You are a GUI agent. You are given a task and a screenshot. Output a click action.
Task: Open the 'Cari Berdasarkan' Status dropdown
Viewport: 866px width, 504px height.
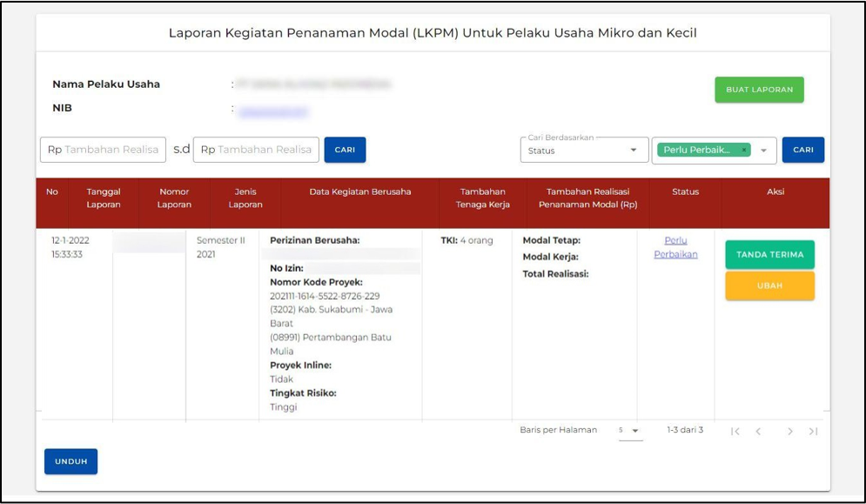point(585,151)
